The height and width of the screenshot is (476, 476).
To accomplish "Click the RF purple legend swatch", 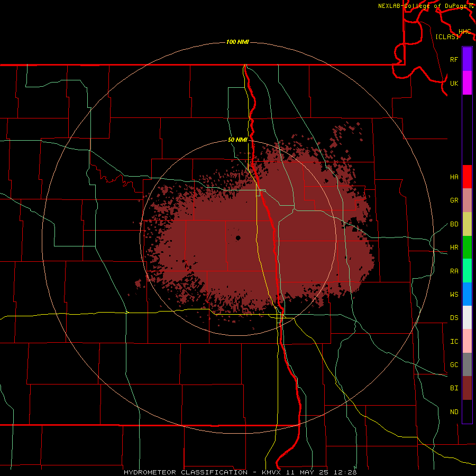I will click(x=467, y=59).
